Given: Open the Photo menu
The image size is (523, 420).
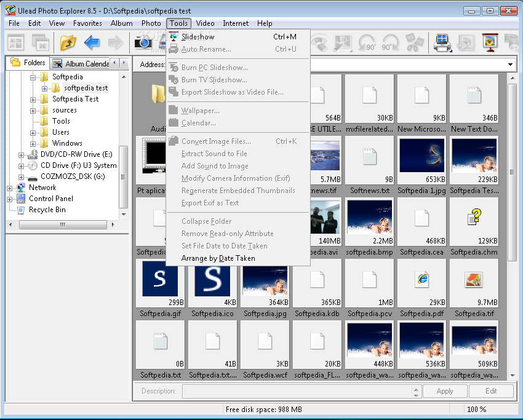Looking at the screenshot, I should pyautogui.click(x=151, y=23).
